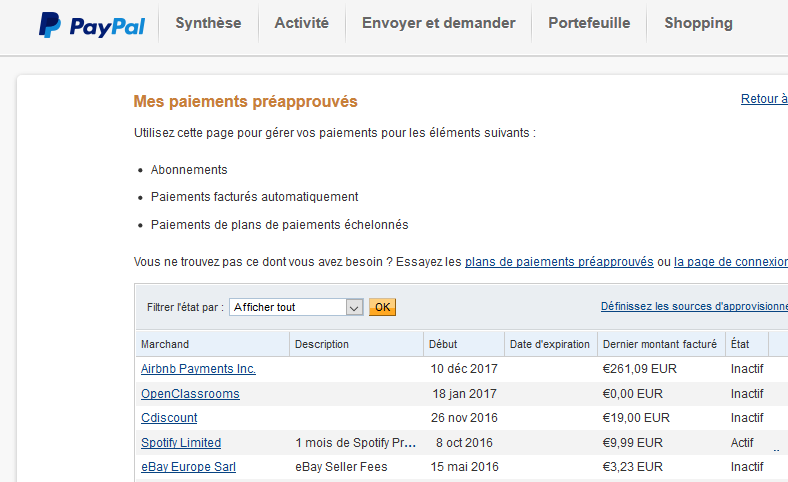
Task: Open Spotify Limited preapproved payment
Action: 181,443
